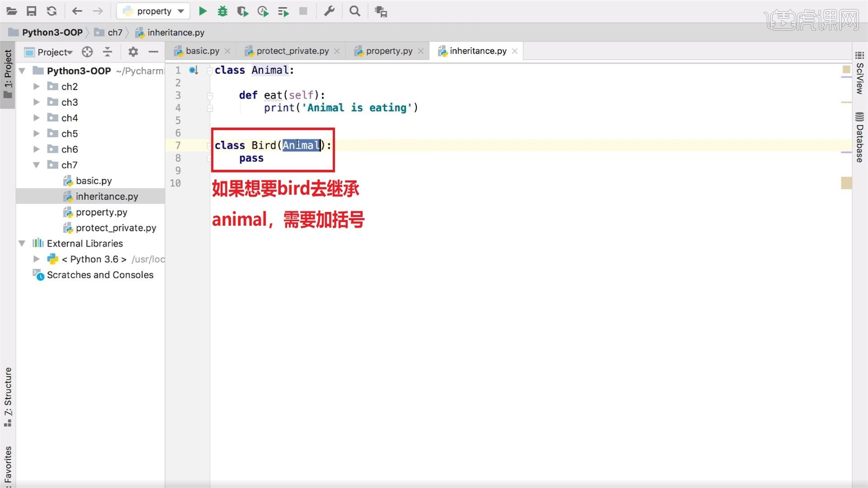Click the Save All disk icon

pos(31,11)
